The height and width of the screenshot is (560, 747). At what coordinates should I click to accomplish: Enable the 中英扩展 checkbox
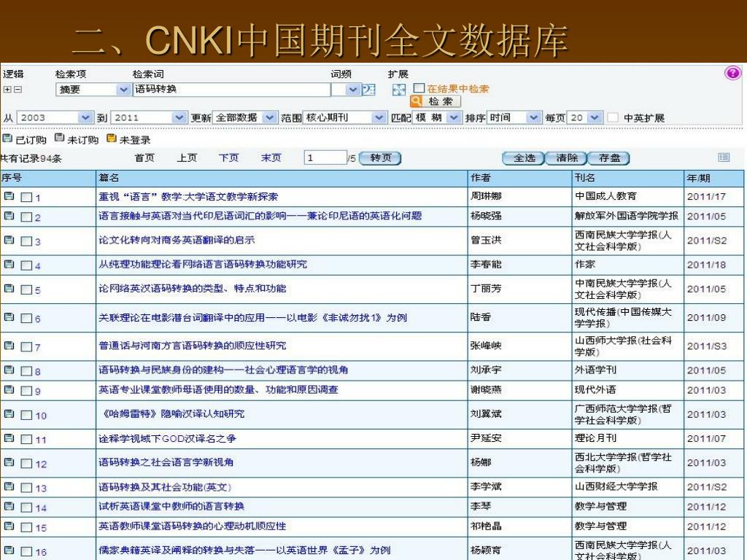point(613,117)
